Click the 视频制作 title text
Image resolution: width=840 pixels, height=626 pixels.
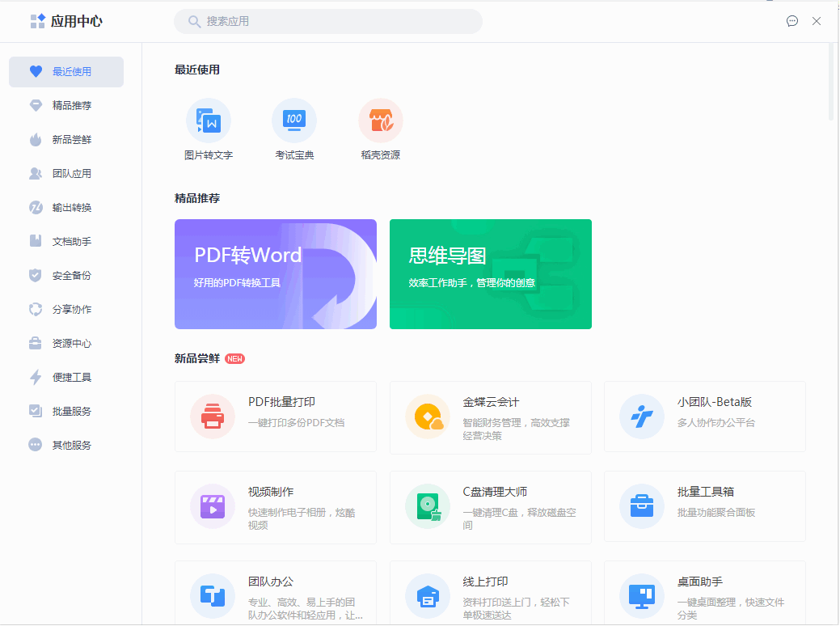(271, 492)
